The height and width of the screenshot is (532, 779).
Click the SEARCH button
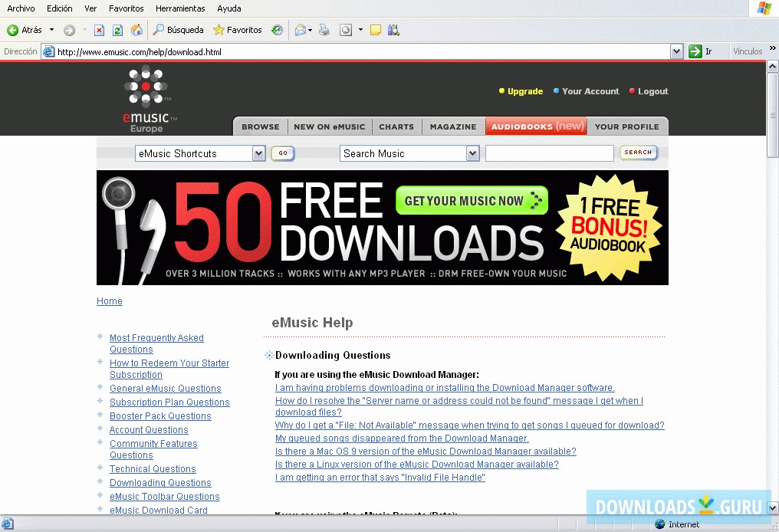(639, 153)
